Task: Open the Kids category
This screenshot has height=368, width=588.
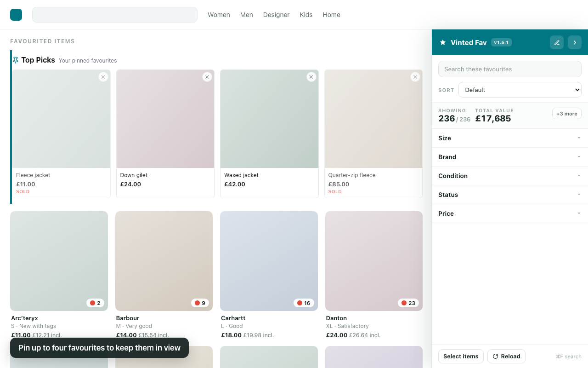Action: [x=306, y=15]
